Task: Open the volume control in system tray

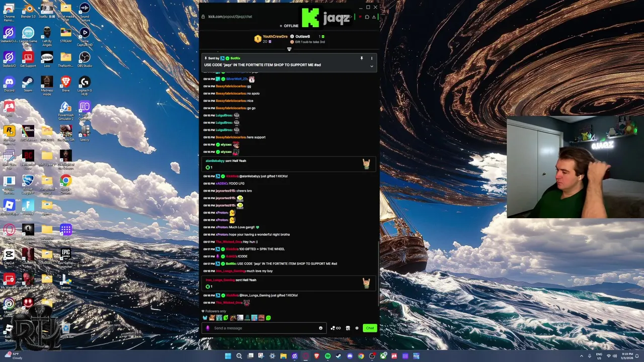Action: 614,356
